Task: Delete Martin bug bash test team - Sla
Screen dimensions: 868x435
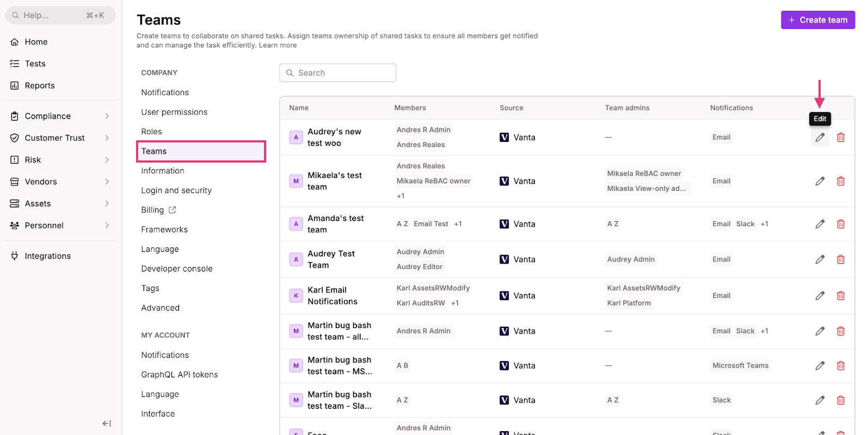Action: pos(840,400)
